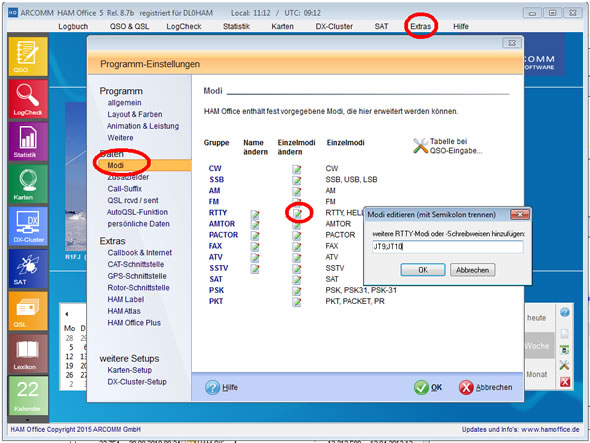The height and width of the screenshot is (443, 590).
Task: Open the LogCheck magnifier sidebar icon
Action: [28, 99]
